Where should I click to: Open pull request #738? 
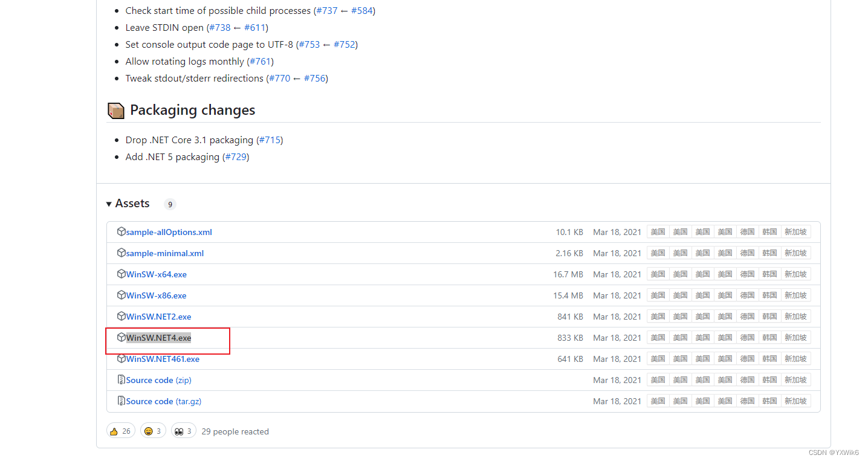point(220,28)
